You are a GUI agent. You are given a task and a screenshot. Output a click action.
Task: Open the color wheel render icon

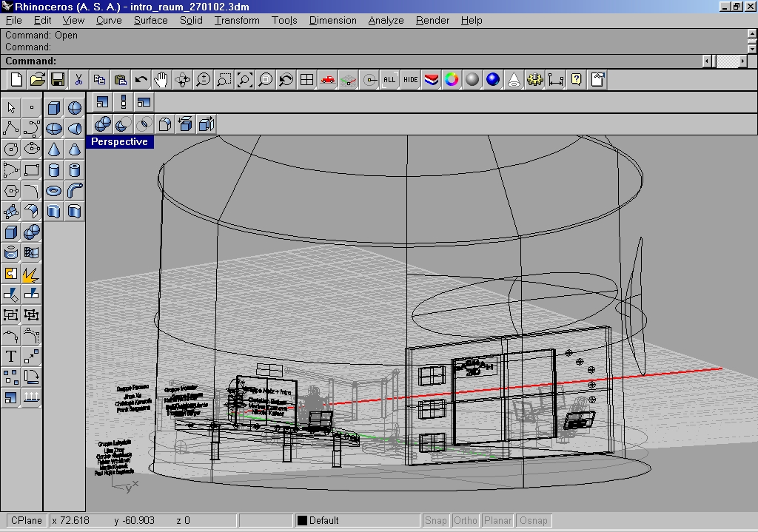coord(452,80)
